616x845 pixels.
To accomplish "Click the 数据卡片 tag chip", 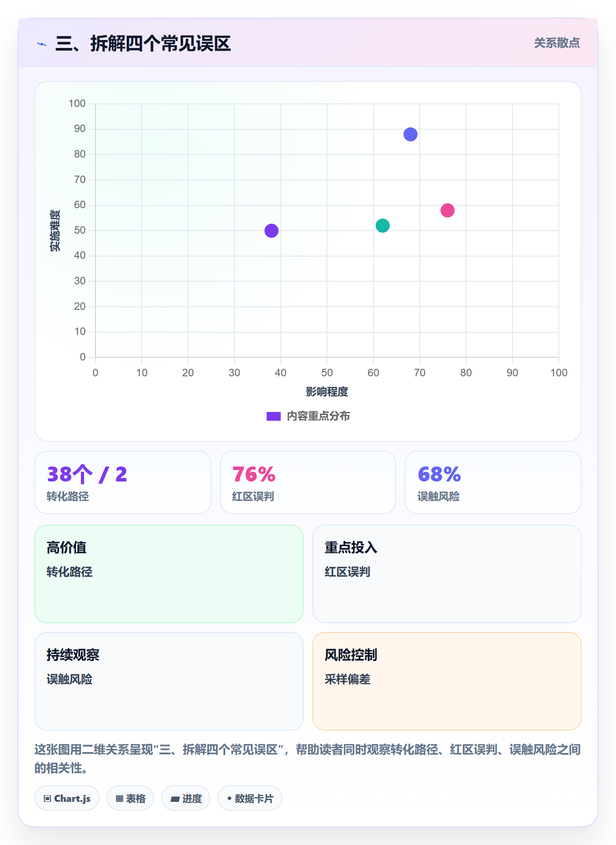I will [250, 798].
